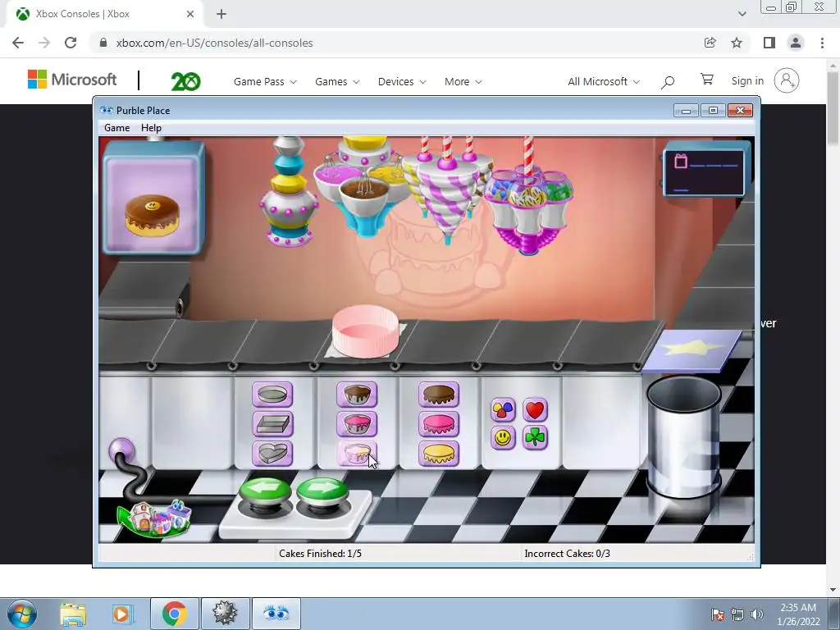This screenshot has width=840, height=630.
Task: Choose vanilla batter flavor button
Action: 357,454
